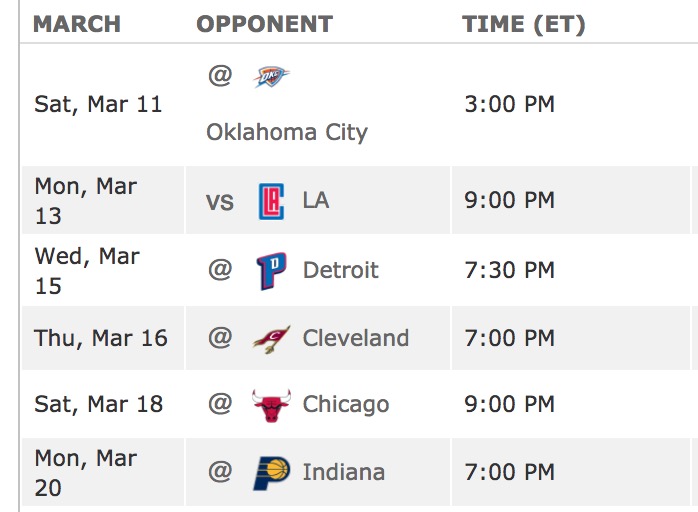Click the Indiana Pacers logo
Viewport: 698px width, 512px height.
(x=271, y=472)
